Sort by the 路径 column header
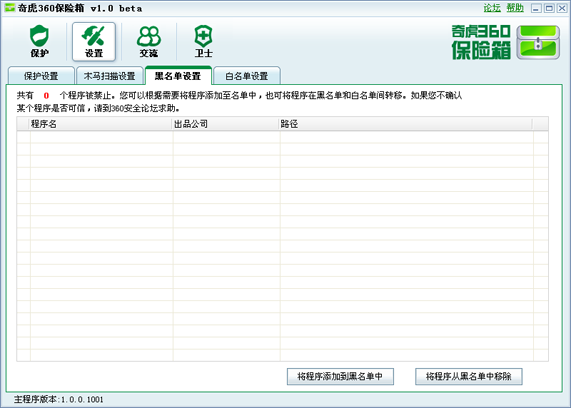Screen dimensions: 571x408 [405, 124]
